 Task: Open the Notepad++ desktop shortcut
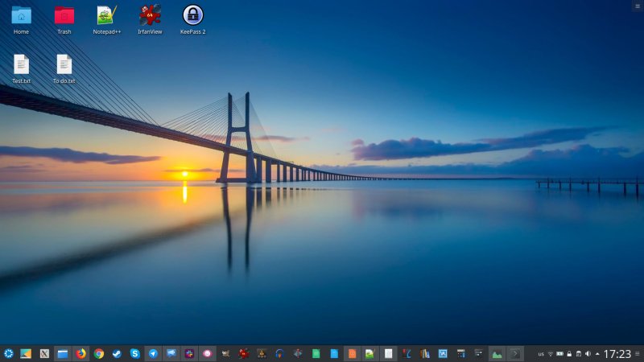click(x=105, y=16)
